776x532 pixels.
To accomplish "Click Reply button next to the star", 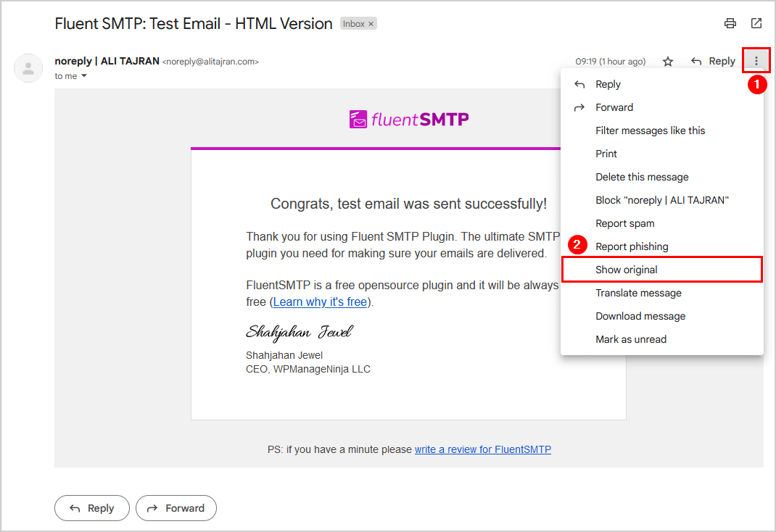I will pos(713,61).
